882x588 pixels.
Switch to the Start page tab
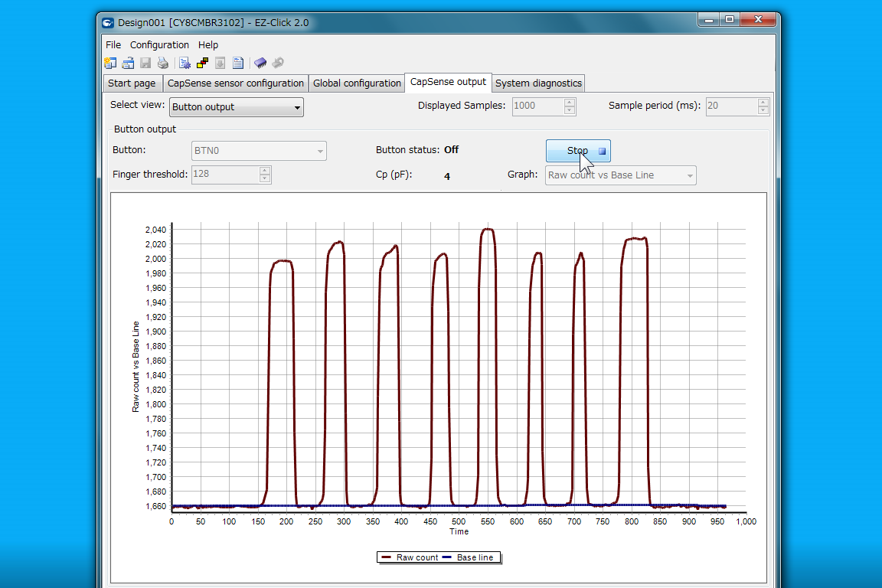[x=132, y=83]
